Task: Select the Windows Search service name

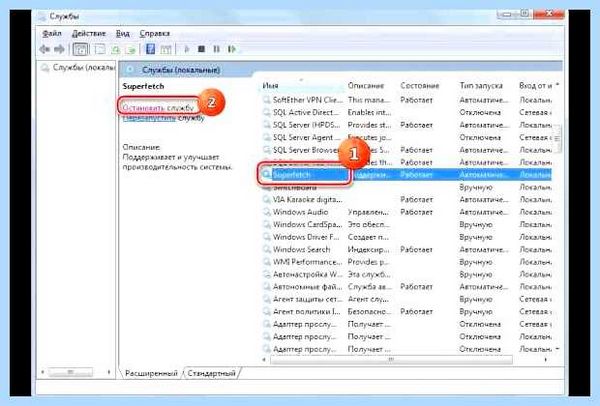Action: tap(302, 249)
